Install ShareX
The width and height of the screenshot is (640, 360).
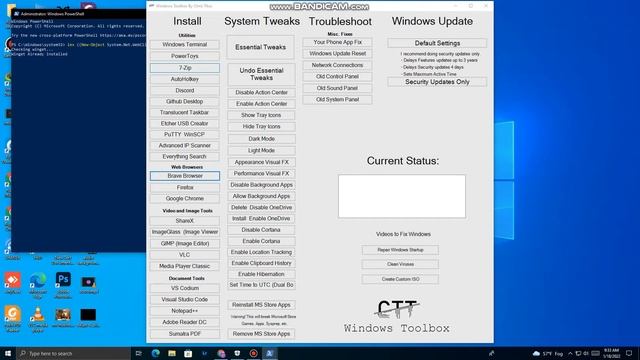[185, 221]
